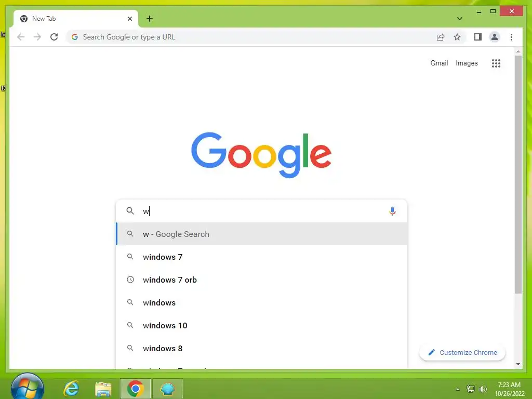
Task: Open Windows Explorer folder on taskbar
Action: pos(103,389)
